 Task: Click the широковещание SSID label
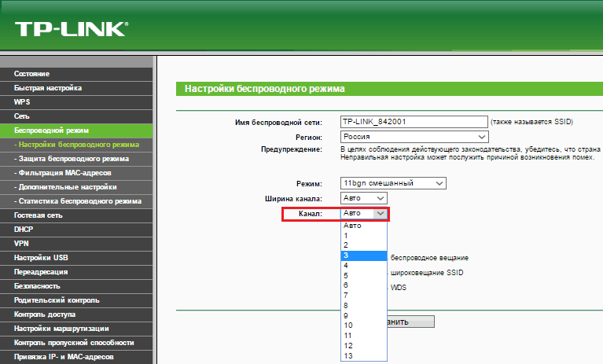tap(427, 273)
